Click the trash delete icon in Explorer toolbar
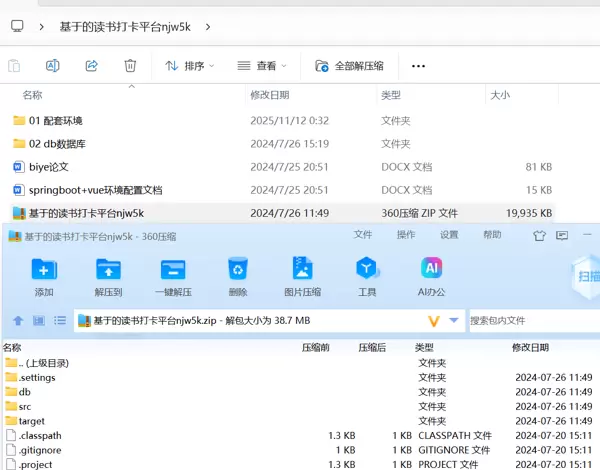The width and height of the screenshot is (600, 470). pyautogui.click(x=130, y=65)
